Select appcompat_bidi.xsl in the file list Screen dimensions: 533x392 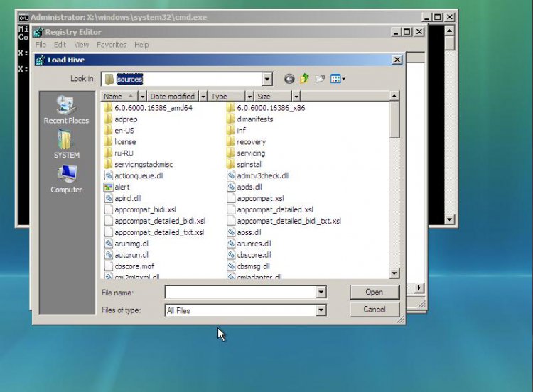point(141,209)
